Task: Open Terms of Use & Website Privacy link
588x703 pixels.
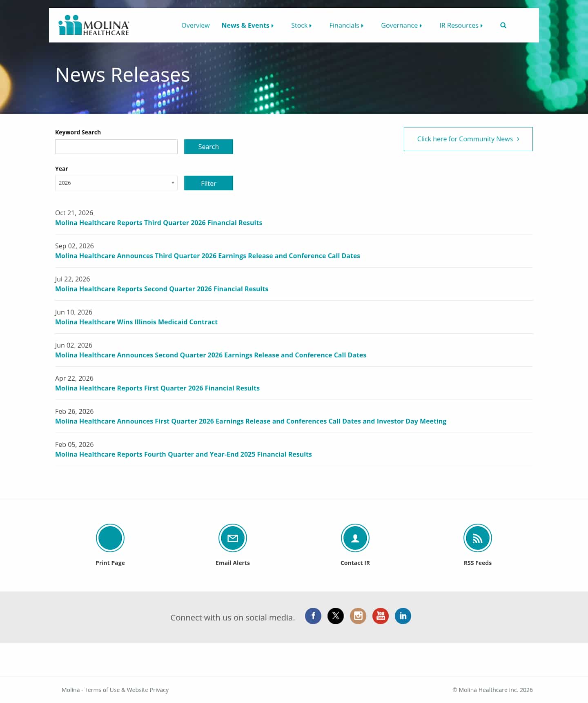Action: pyautogui.click(x=115, y=690)
